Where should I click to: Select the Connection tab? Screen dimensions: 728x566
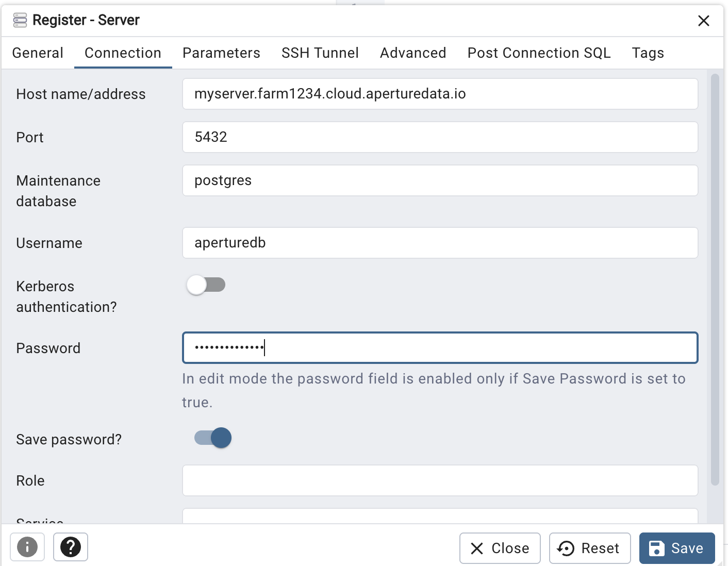(123, 53)
